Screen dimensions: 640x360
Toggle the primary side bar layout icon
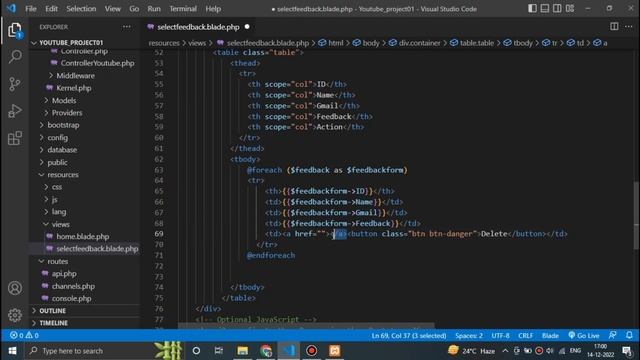pos(532,8)
